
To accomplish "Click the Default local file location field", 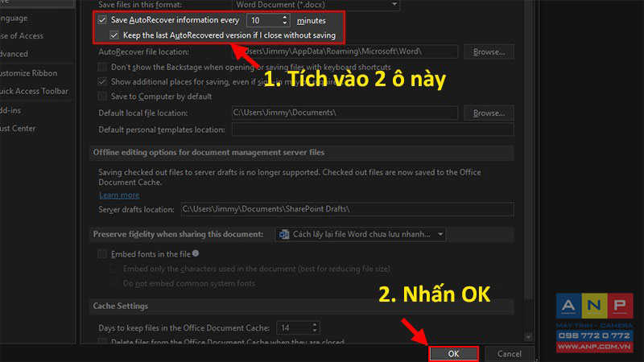I will click(x=345, y=113).
